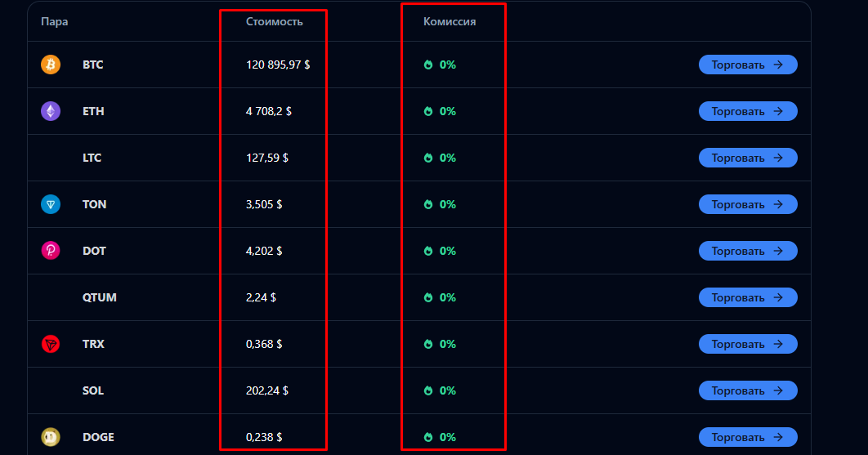Click the price 127,59 $
This screenshot has width=868, height=455.
266,158
